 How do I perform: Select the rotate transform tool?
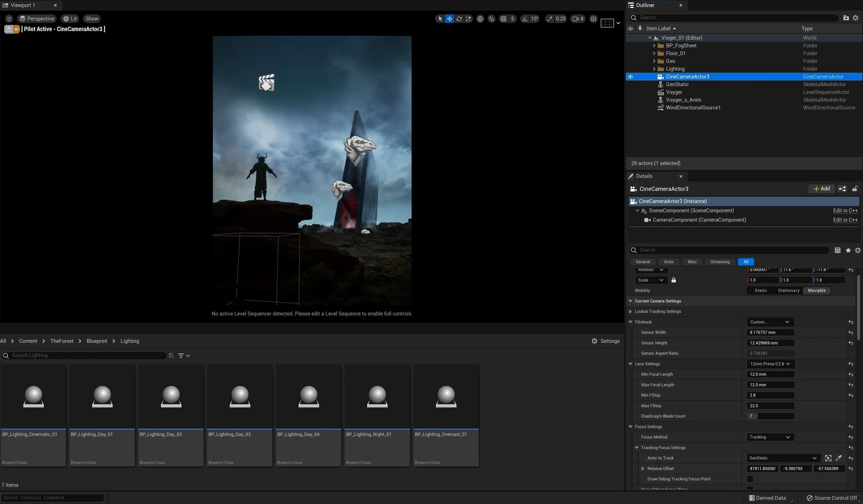click(x=459, y=19)
